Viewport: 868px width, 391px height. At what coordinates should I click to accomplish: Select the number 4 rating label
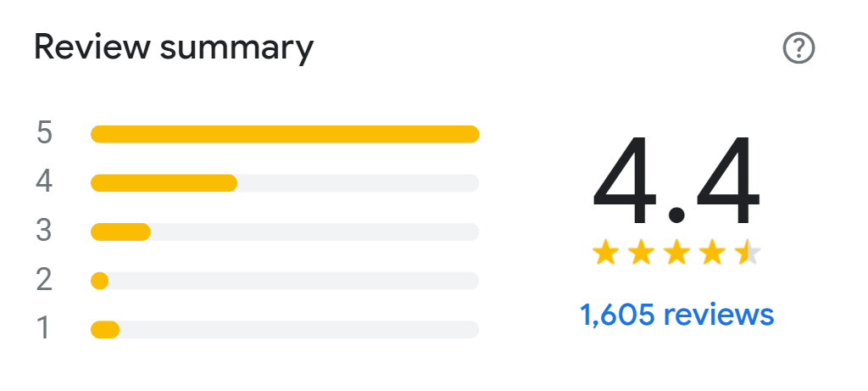(45, 182)
